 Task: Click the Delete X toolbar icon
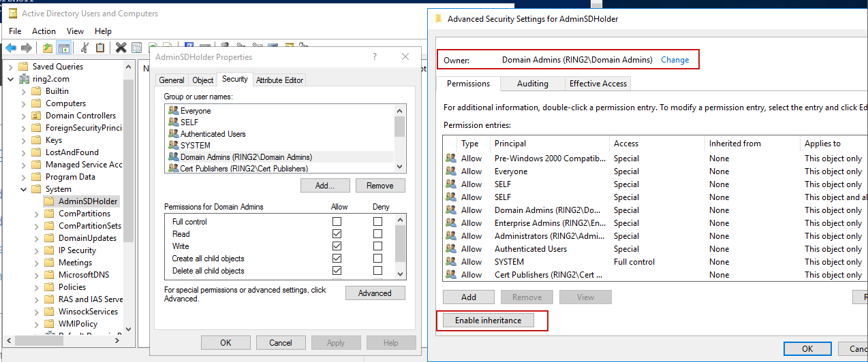(121, 48)
